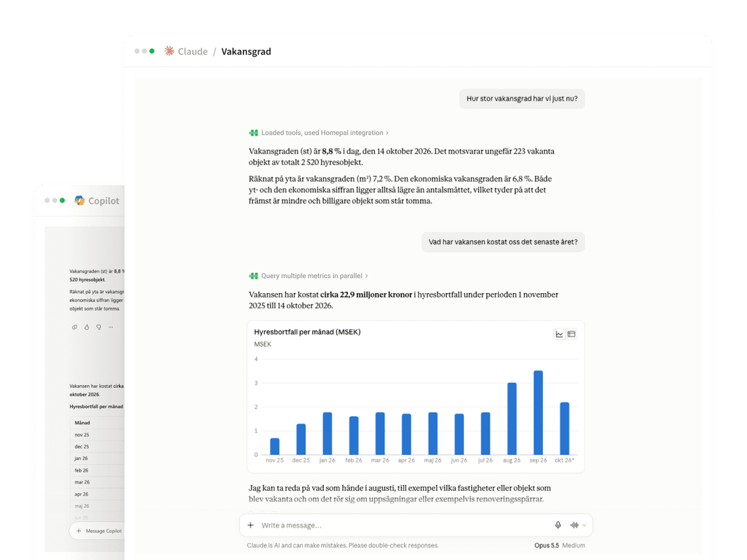Copy the Copilot reply with the copy icon
This screenshot has width=747, height=560.
pyautogui.click(x=74, y=327)
